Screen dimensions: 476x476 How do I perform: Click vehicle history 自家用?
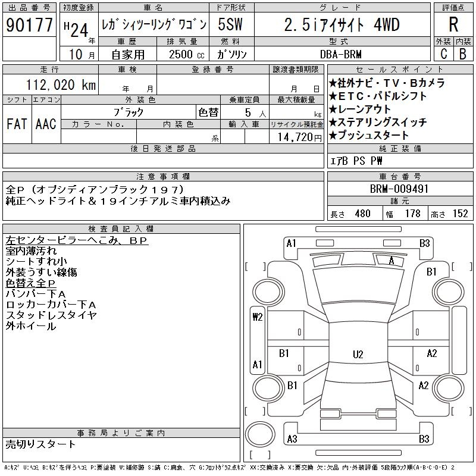[128, 55]
